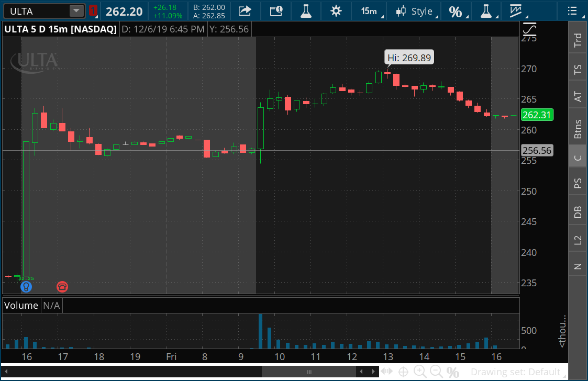Click the scrollbar left arrow
This screenshot has width=588, height=381.
point(6,372)
